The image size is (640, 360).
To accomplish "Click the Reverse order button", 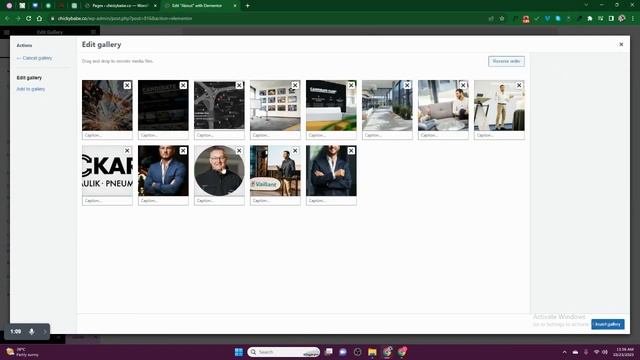I will (506, 61).
